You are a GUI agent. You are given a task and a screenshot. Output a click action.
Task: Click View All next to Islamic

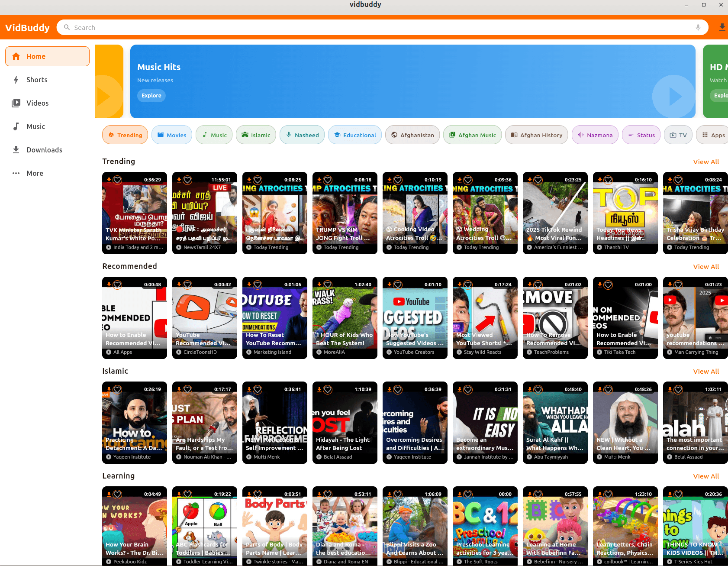(706, 371)
